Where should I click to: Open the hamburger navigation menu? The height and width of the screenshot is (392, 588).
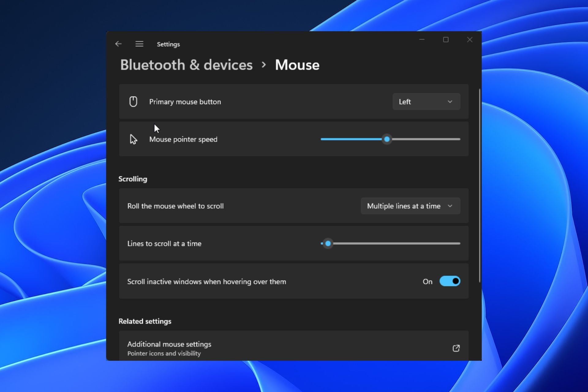pos(139,44)
